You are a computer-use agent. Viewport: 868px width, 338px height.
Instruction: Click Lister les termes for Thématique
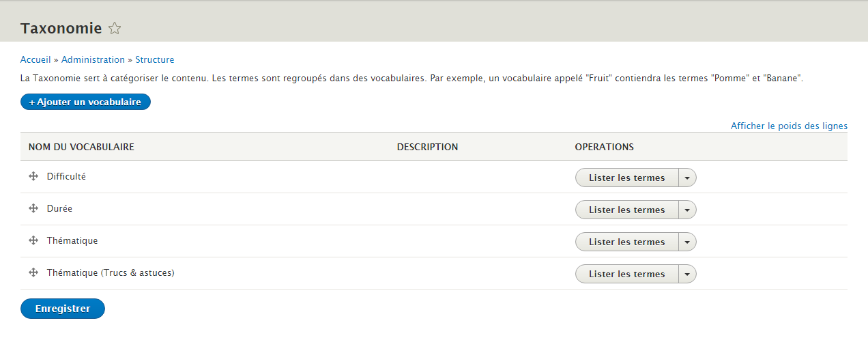click(626, 242)
